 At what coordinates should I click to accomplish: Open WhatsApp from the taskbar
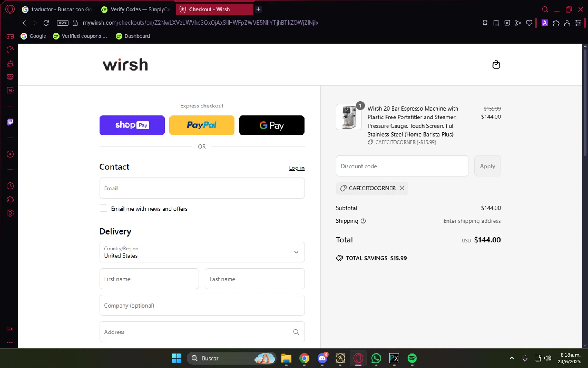coord(376,358)
